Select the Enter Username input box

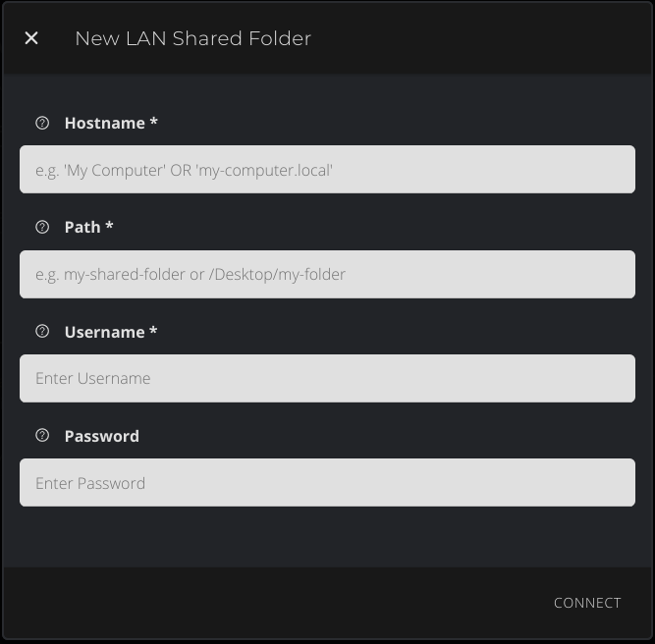[x=327, y=378]
